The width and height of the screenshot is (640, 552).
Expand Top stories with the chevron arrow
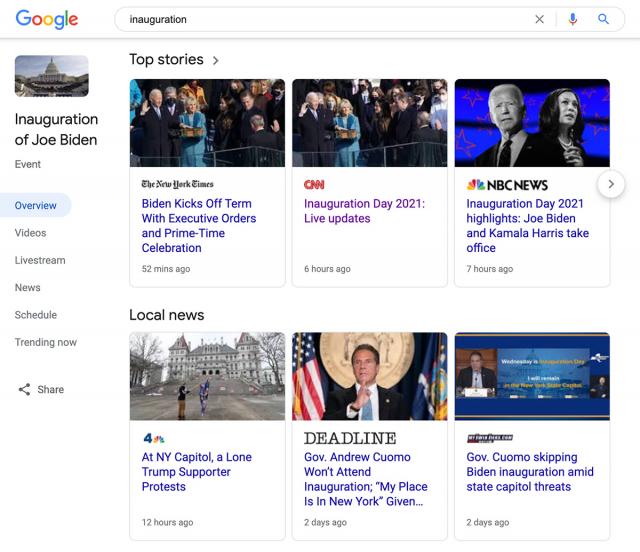(216, 60)
